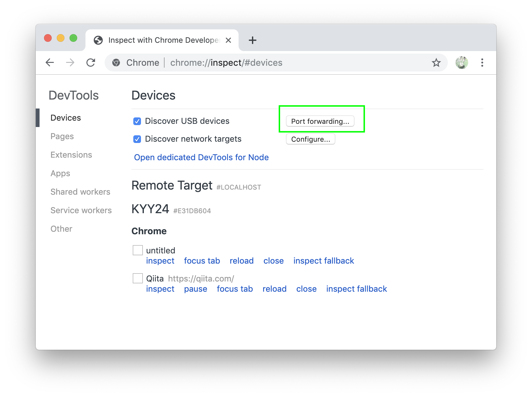Image resolution: width=532 pixels, height=397 pixels.
Task: Click the Chrome site info icon
Action: [116, 63]
